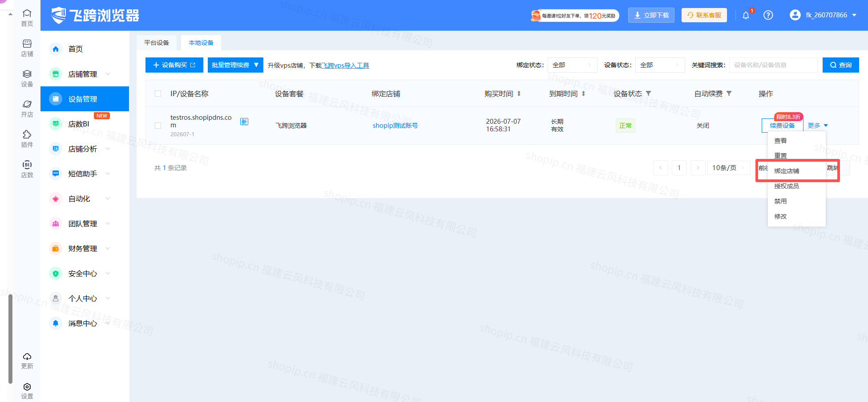Screen dimensions: 868x402
Task: Switch to the 本地设备 tab
Action: pyautogui.click(x=201, y=43)
